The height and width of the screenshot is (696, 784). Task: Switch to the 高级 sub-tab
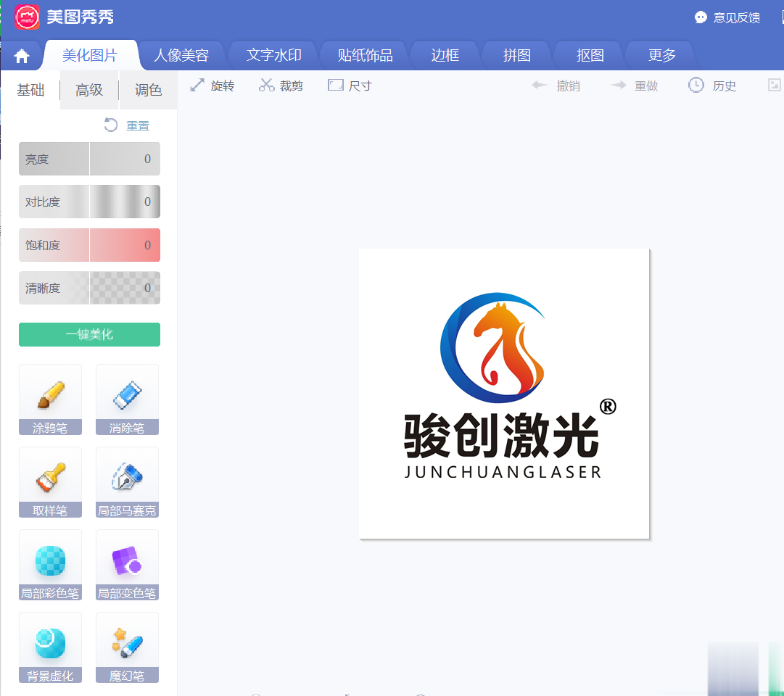(89, 90)
